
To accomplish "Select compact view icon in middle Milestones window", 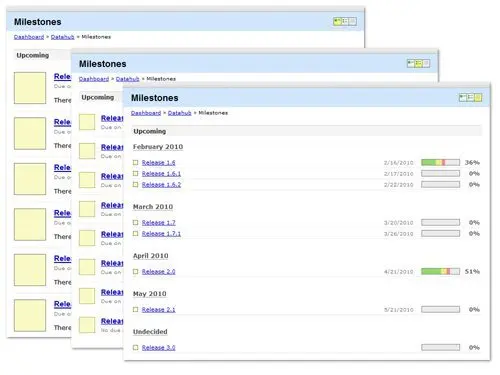I will (x=426, y=63).
